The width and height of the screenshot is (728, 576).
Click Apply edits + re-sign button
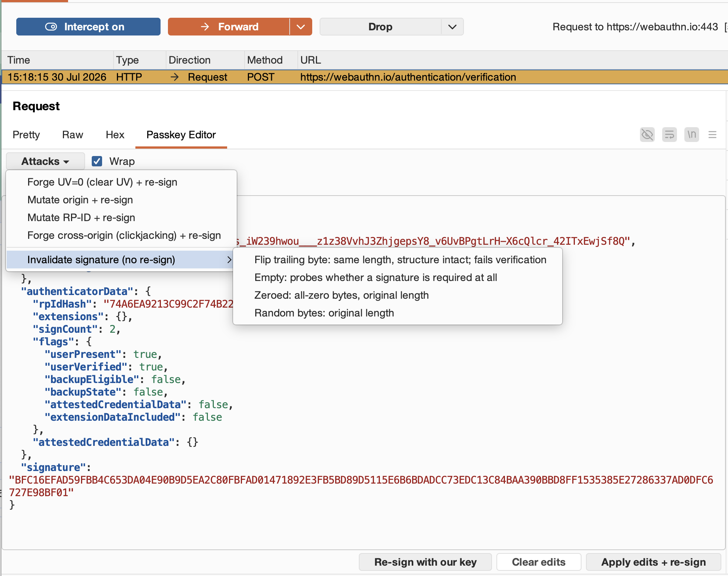(x=654, y=562)
